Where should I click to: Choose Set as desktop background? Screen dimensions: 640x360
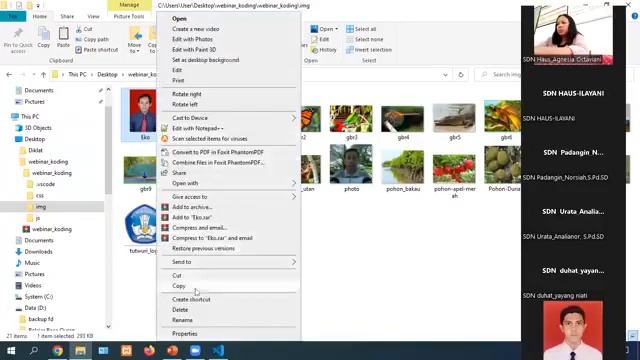(x=229, y=60)
